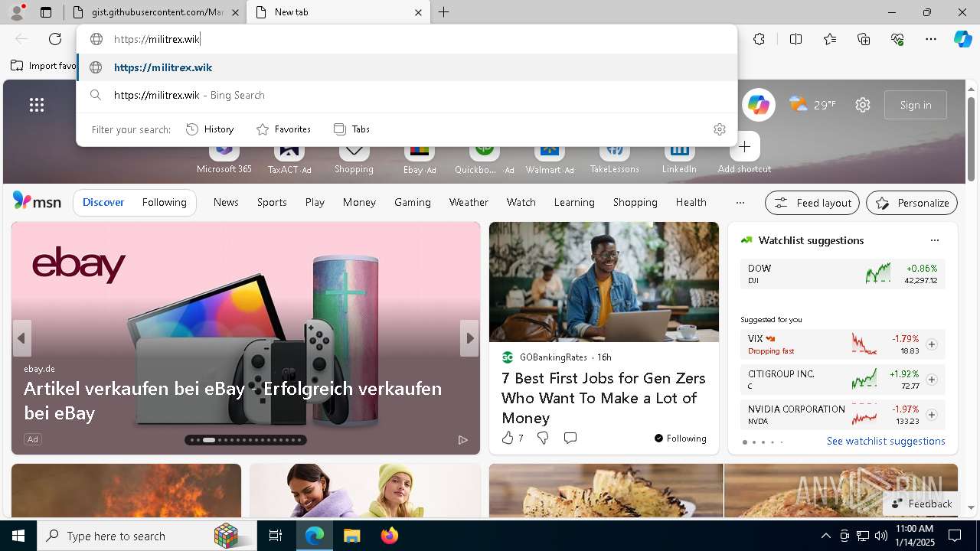
Task: Click the Personalize button
Action: [x=912, y=203]
